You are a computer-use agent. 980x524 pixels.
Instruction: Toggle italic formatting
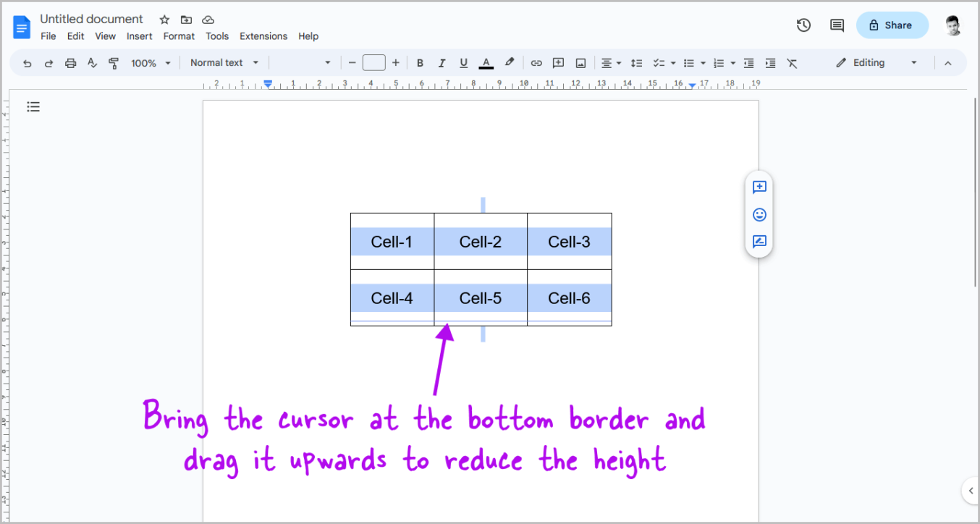point(442,63)
